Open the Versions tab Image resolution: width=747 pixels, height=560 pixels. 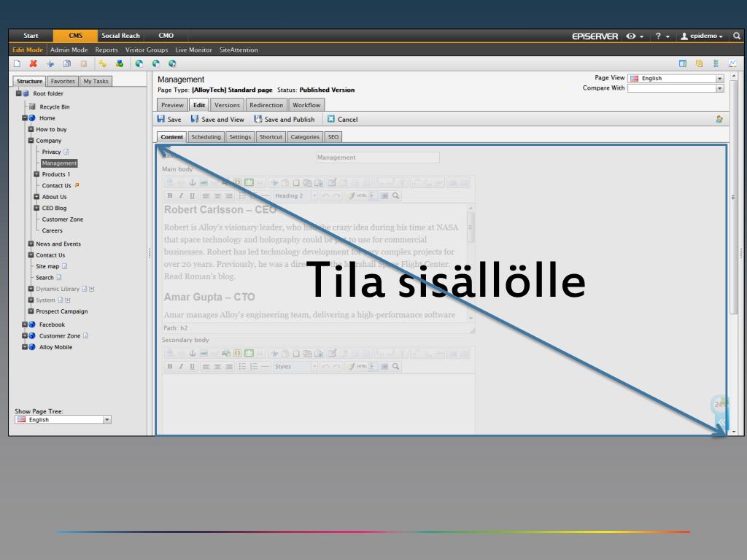click(227, 105)
